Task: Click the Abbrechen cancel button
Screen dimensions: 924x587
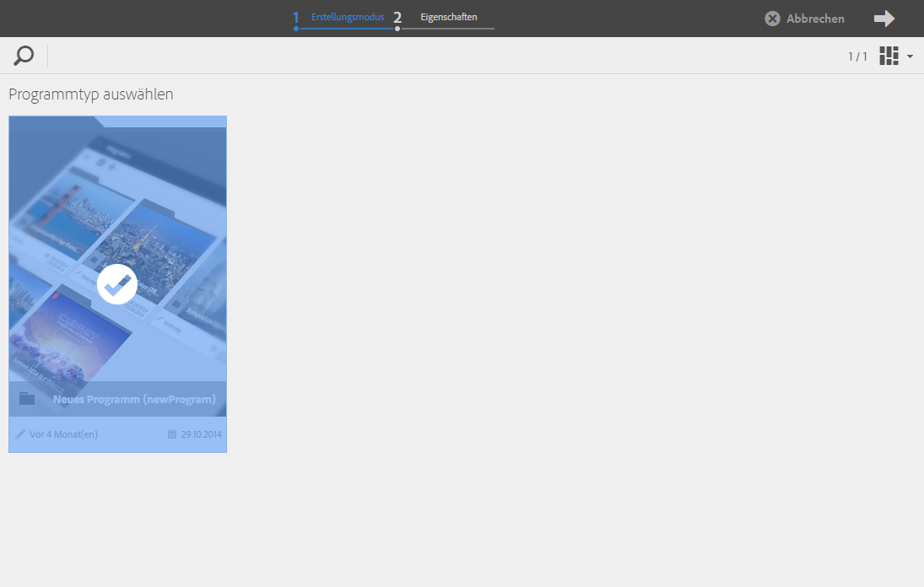Action: 804,19
